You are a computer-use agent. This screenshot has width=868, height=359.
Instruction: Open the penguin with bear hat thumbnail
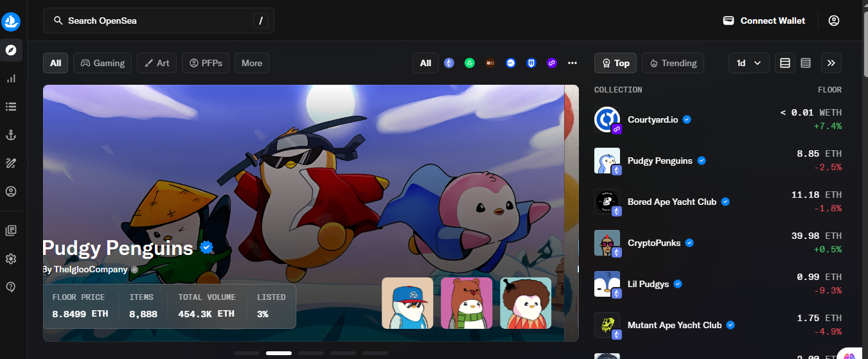[x=466, y=303]
